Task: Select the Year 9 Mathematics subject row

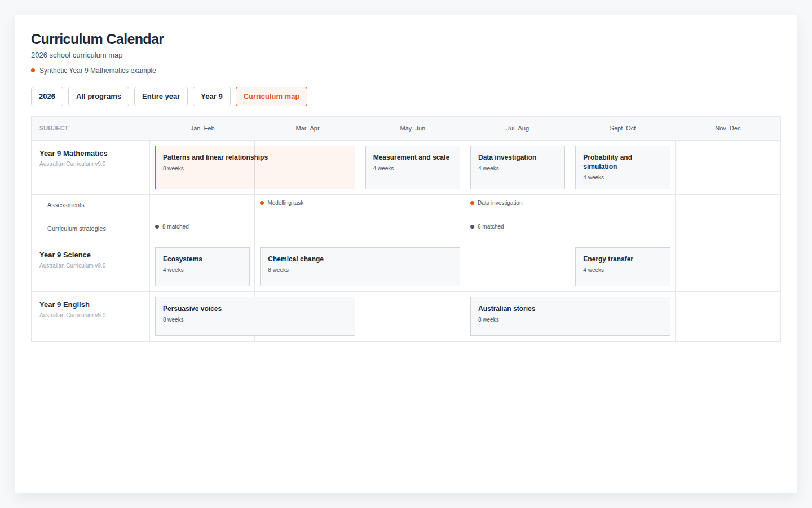Action: coord(406,167)
